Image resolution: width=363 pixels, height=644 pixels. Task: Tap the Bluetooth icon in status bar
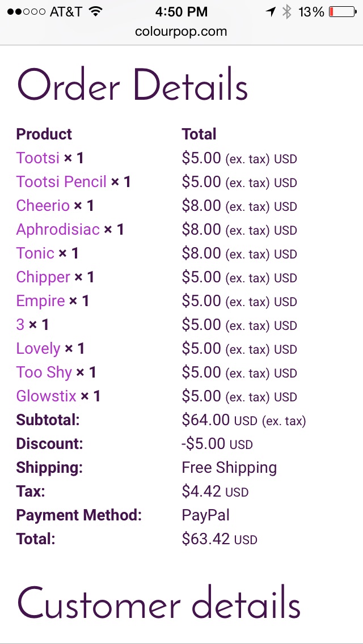click(x=286, y=12)
